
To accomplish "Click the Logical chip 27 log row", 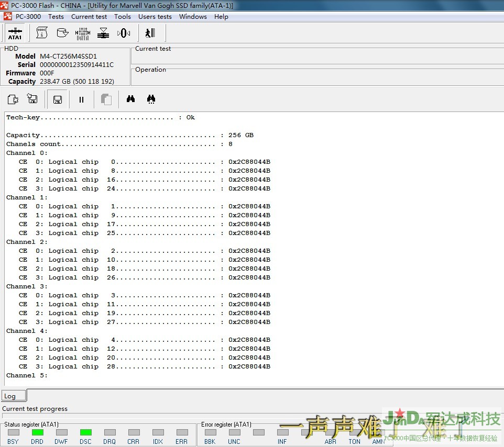I will click(144, 322).
